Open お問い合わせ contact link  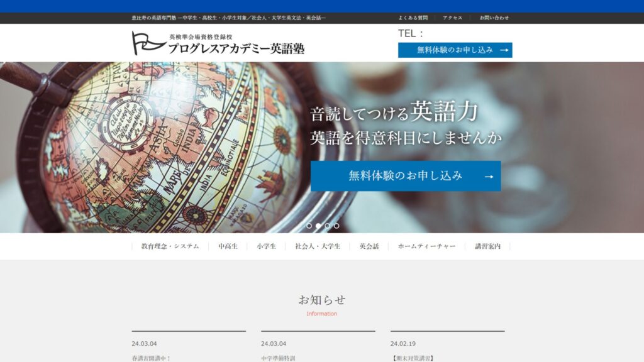[494, 18]
